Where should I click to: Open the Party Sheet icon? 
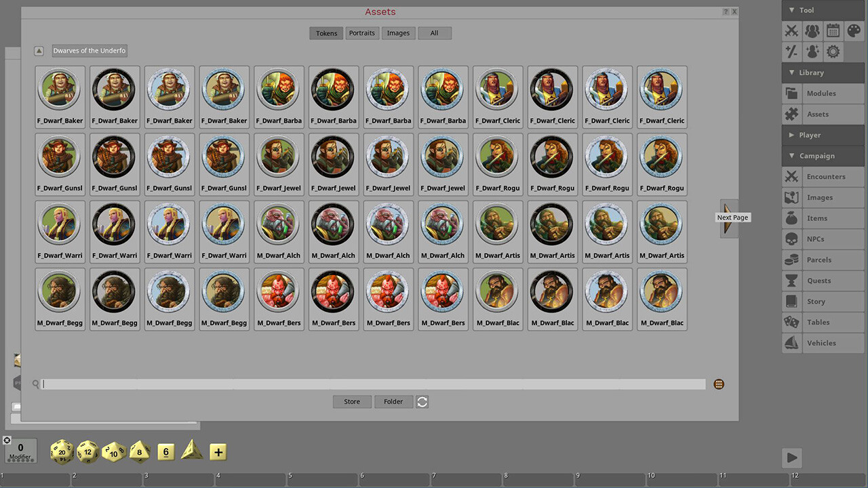pyautogui.click(x=812, y=30)
